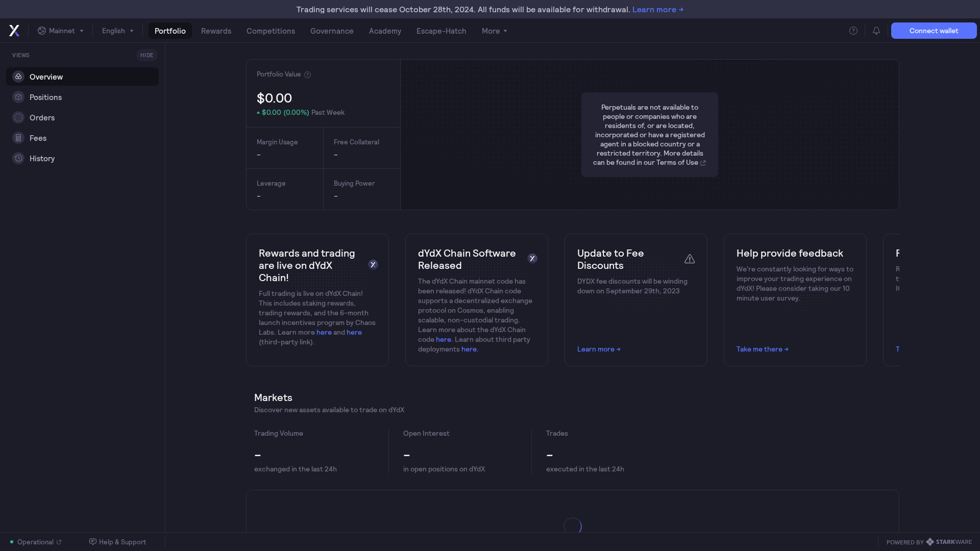This screenshot has width=980, height=551.
Task: Open Fees view via calculator icon
Action: click(18, 138)
